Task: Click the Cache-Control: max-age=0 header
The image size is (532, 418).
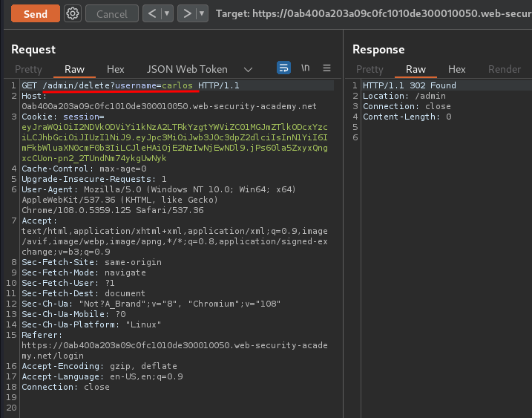Action: (84, 169)
